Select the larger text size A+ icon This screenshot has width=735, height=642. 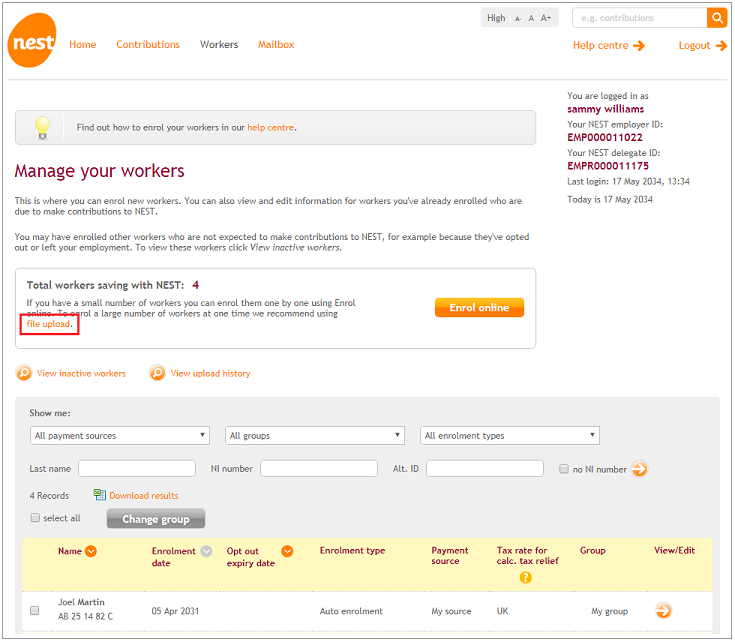(x=546, y=18)
